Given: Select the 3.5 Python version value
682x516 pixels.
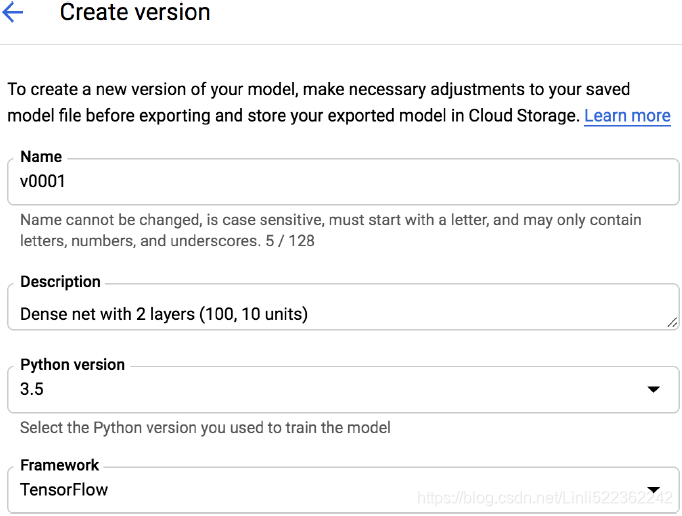Looking at the screenshot, I should point(32,389).
